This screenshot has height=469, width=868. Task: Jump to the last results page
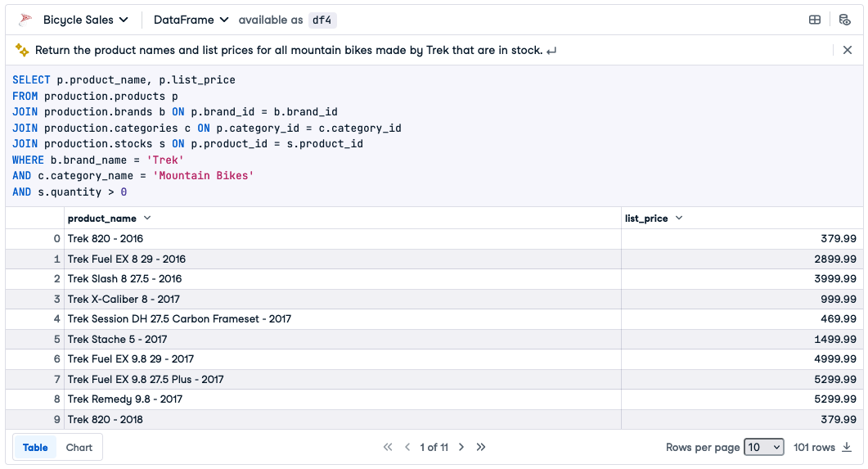tap(480, 447)
